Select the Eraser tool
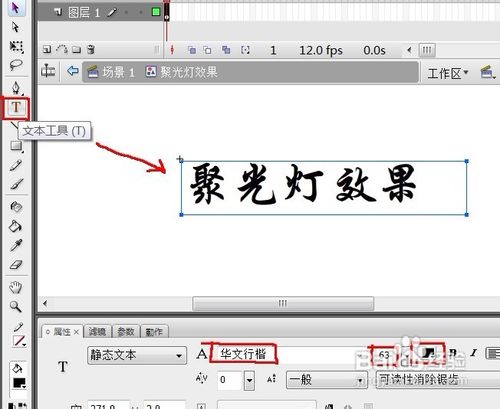The width and height of the screenshot is (500, 409). 16,265
